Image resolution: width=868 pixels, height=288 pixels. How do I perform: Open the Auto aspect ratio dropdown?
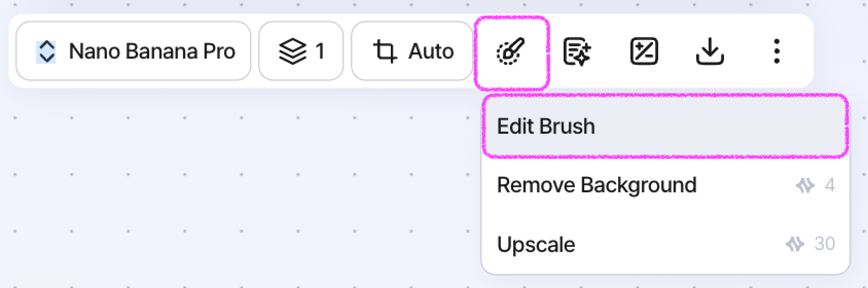412,51
